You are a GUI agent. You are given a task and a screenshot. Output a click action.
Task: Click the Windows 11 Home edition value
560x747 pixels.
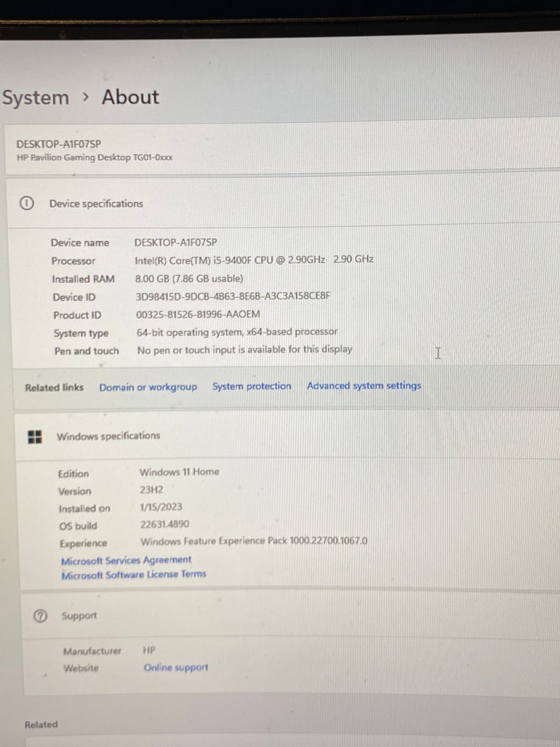click(x=179, y=472)
